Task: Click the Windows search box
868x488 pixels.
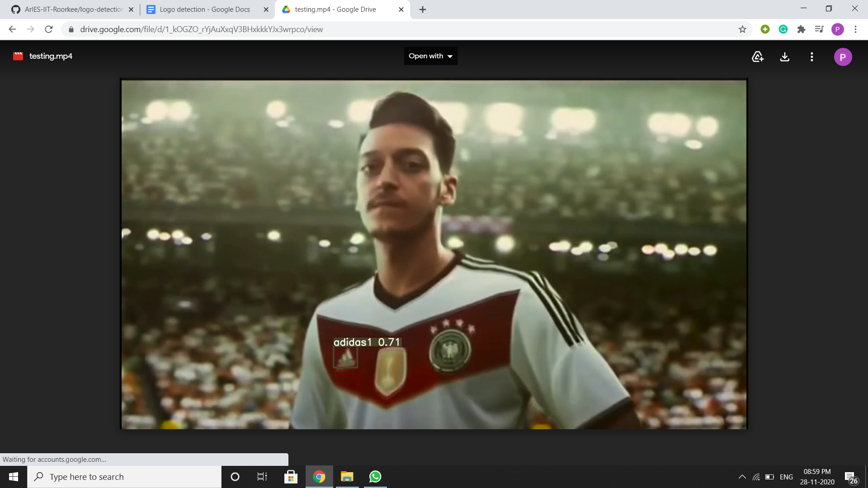Action: (x=124, y=477)
